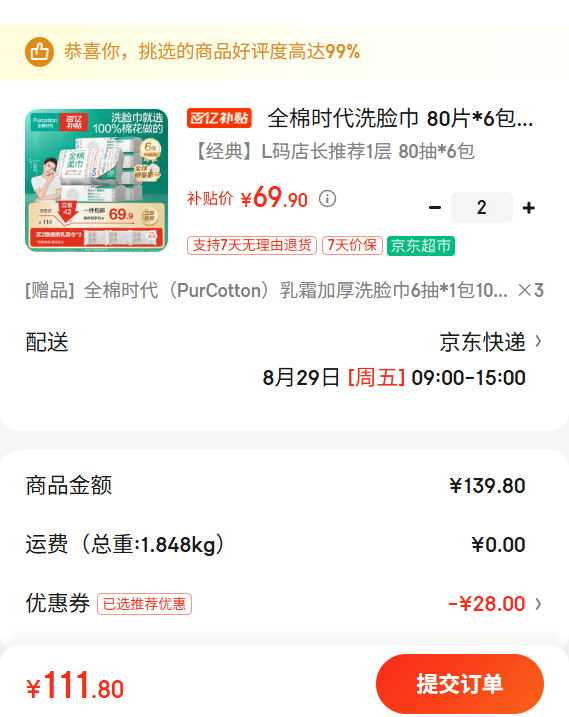Click the 百亿补贴 badge next to the title
Image resolution: width=569 pixels, height=717 pixels.
pos(219,118)
